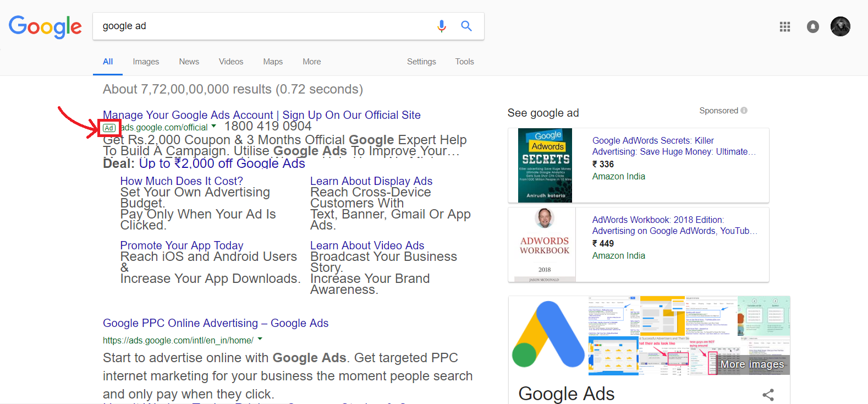Open the Settings menu
This screenshot has width=868, height=404.
tap(421, 62)
